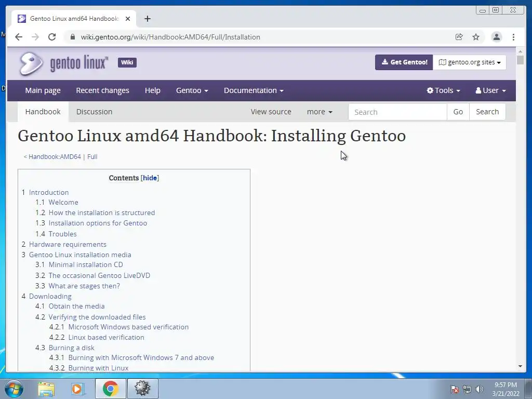This screenshot has height=399, width=532.
Task: Hide the Contents table via hide link
Action: pyautogui.click(x=150, y=178)
